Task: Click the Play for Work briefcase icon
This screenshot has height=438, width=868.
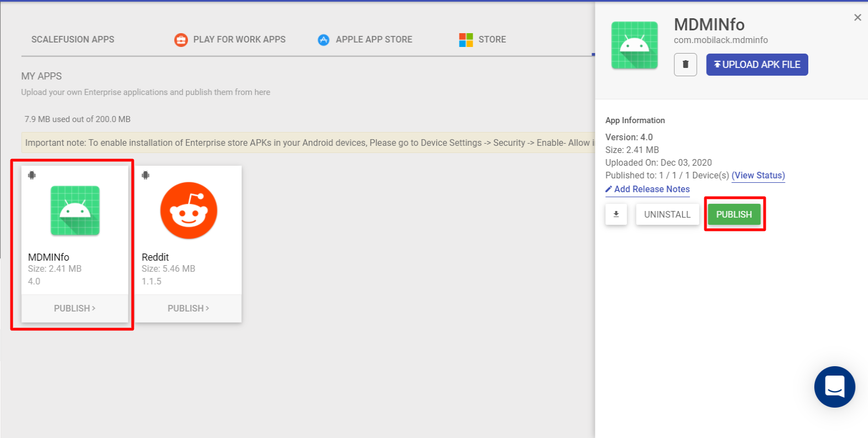Action: pyautogui.click(x=181, y=40)
